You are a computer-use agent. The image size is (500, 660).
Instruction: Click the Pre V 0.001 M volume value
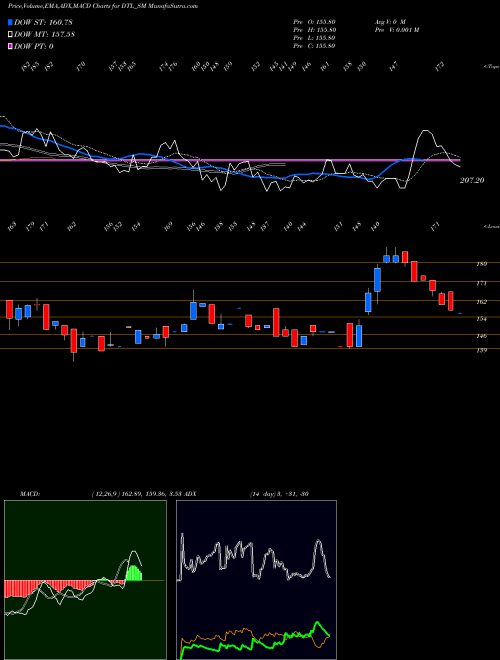(396, 30)
